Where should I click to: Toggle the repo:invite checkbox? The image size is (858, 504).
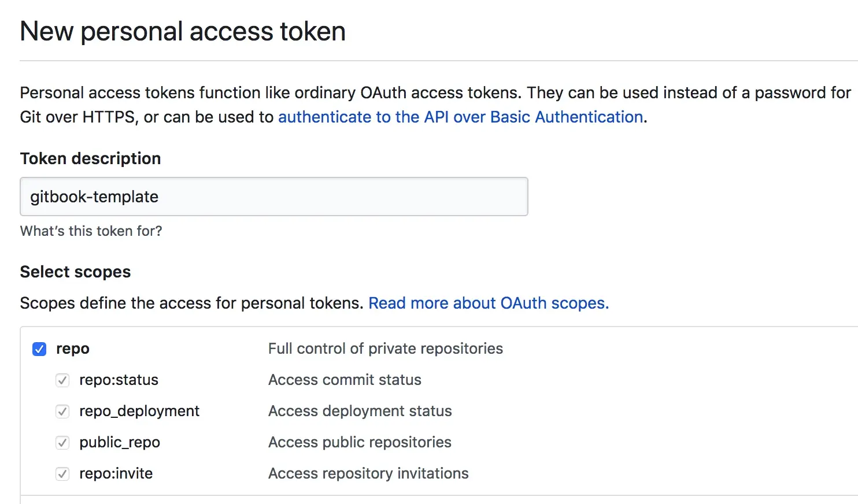[x=62, y=474]
